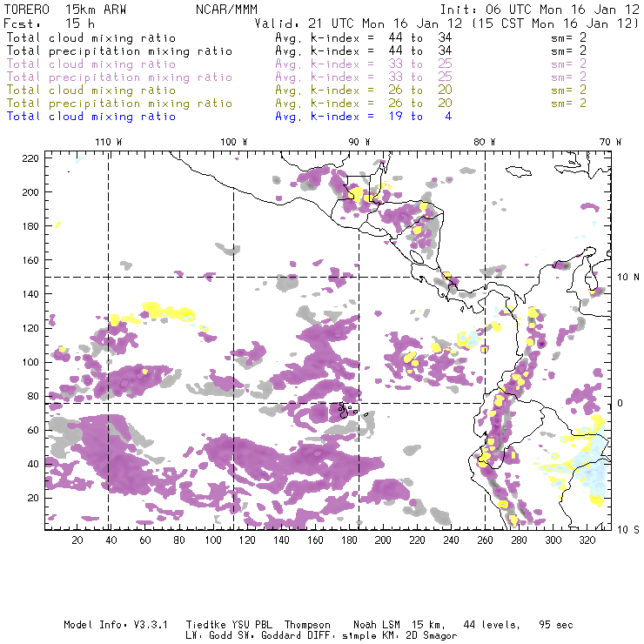Viewport: 644px width, 644px height.
Task: Click the "YSU PBL" label
Action: click(x=252, y=625)
